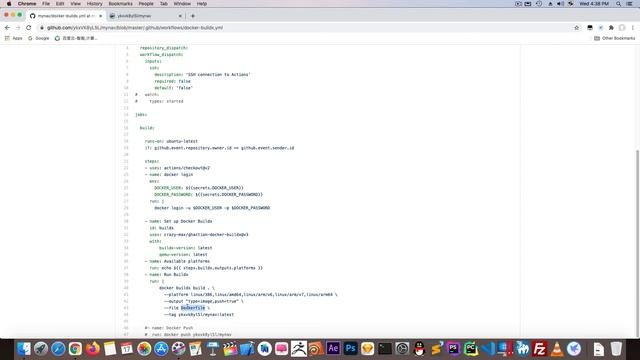Click the highlighted word Dockerfile in the code
Image resolution: width=640 pixels, height=360 pixels.
(193, 308)
